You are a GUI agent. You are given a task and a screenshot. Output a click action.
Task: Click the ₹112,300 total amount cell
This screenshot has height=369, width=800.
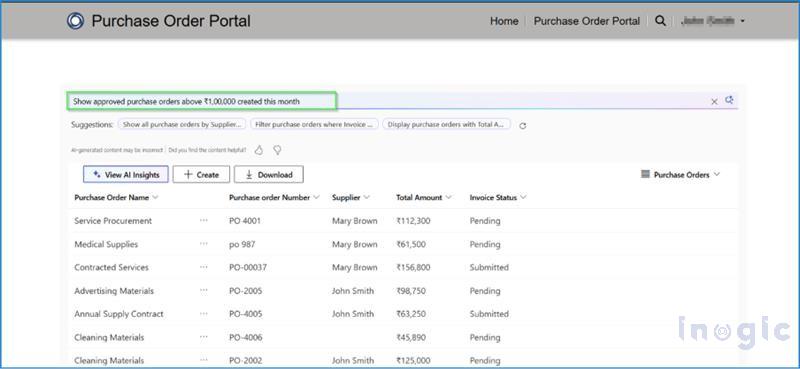(413, 220)
